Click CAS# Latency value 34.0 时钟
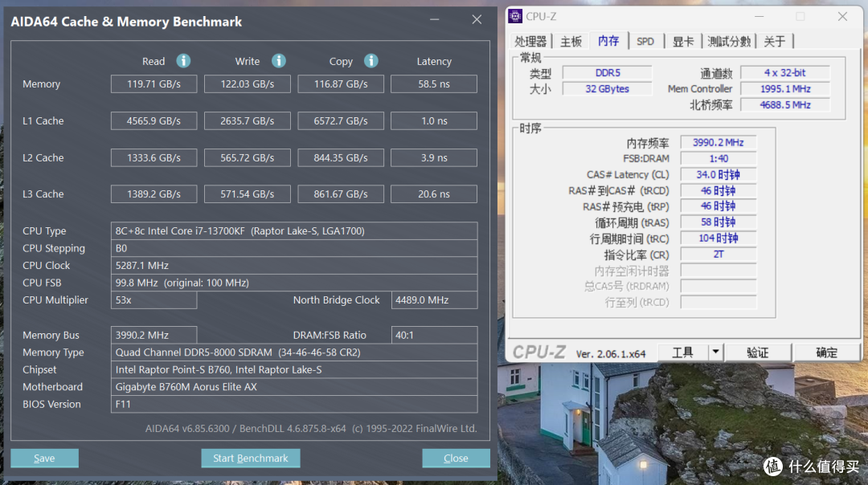This screenshot has height=485, width=868. [718, 175]
